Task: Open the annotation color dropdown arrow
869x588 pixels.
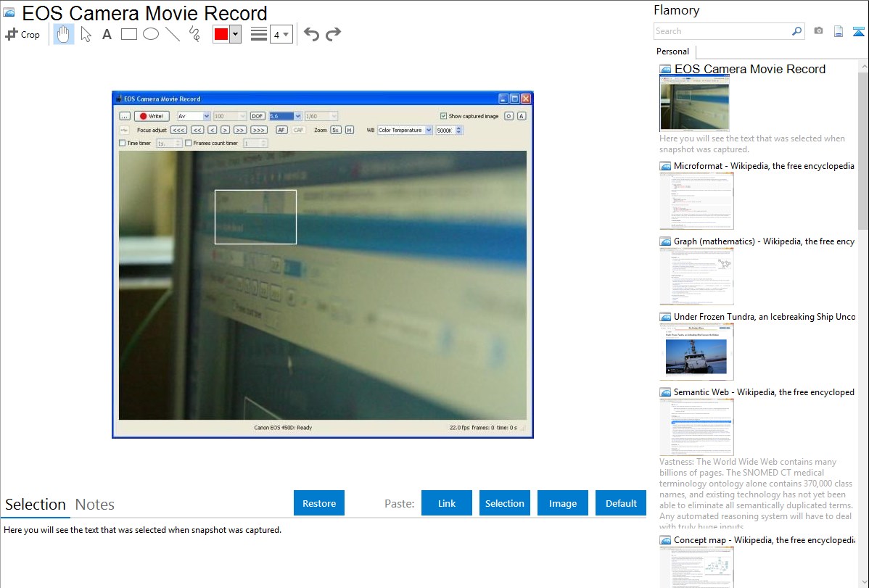Action: (235, 34)
